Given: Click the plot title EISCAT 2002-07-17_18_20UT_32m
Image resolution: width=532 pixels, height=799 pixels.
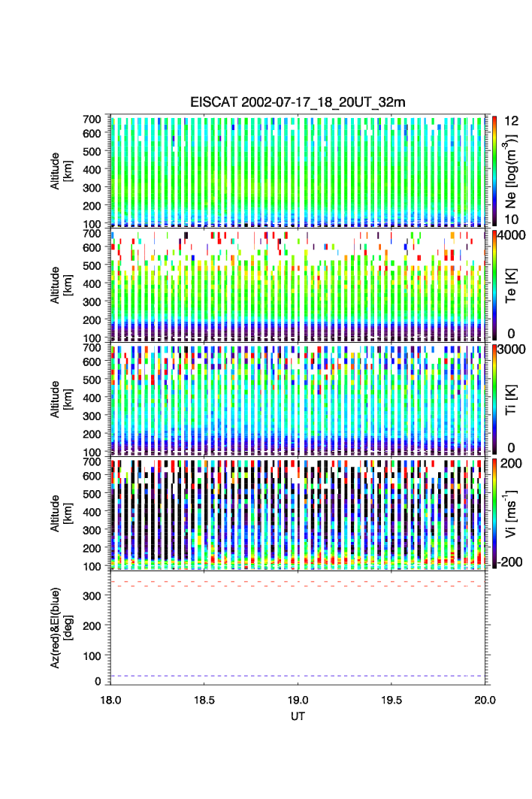Looking at the screenshot, I should pyautogui.click(x=298, y=102).
